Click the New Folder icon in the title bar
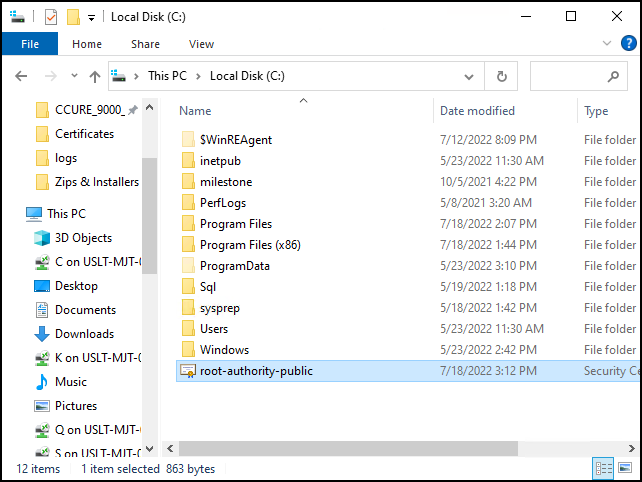This screenshot has height=482, width=642. point(73,17)
